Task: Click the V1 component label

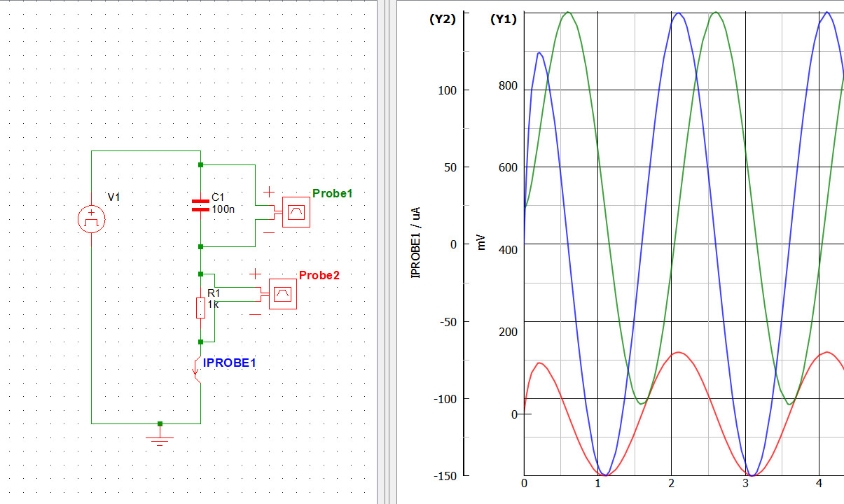Action: pos(114,197)
